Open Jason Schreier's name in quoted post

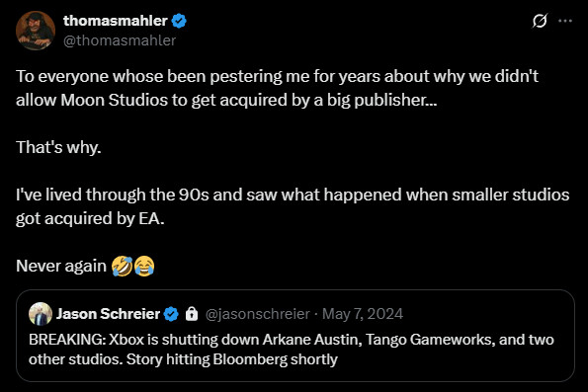109,314
